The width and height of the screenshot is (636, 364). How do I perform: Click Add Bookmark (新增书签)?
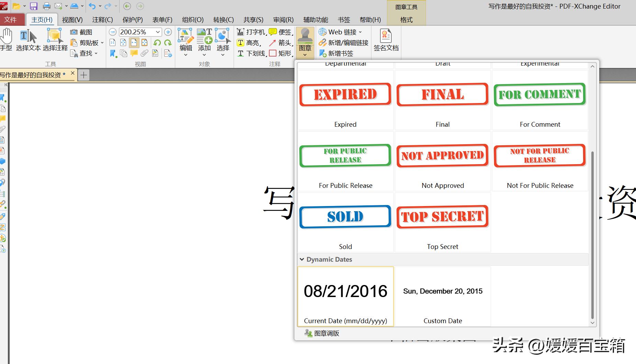pyautogui.click(x=336, y=54)
